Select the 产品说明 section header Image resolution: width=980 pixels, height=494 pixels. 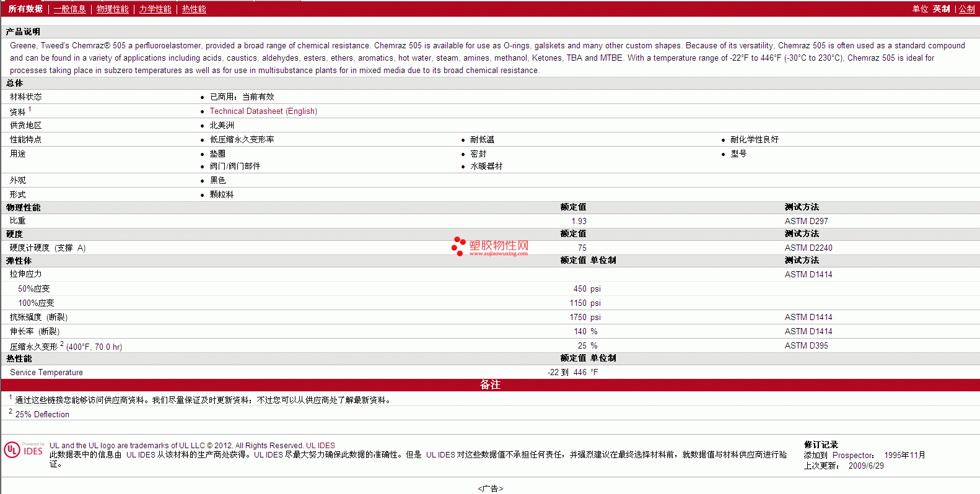[23, 32]
